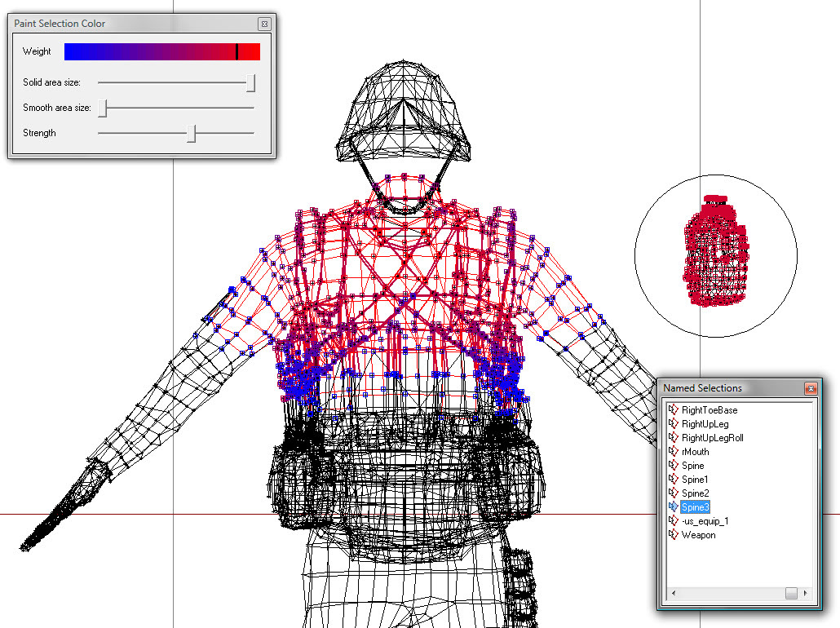Click the Solid area size slider handle
The width and height of the screenshot is (840, 628).
251,83
